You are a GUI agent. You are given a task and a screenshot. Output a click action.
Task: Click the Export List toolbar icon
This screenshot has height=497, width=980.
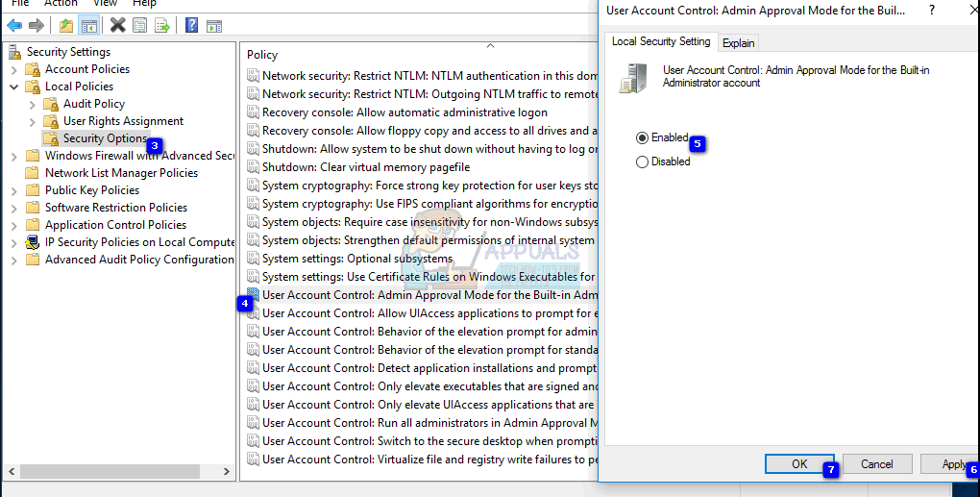pyautogui.click(x=162, y=26)
